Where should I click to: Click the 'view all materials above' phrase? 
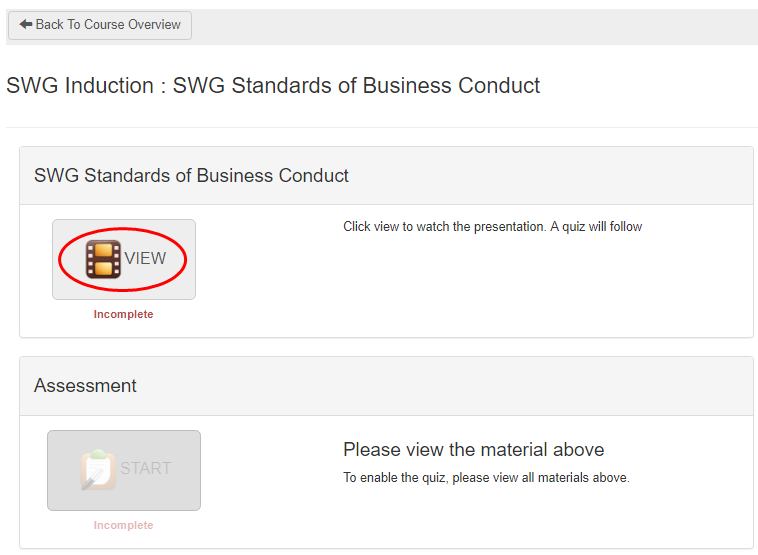574,478
